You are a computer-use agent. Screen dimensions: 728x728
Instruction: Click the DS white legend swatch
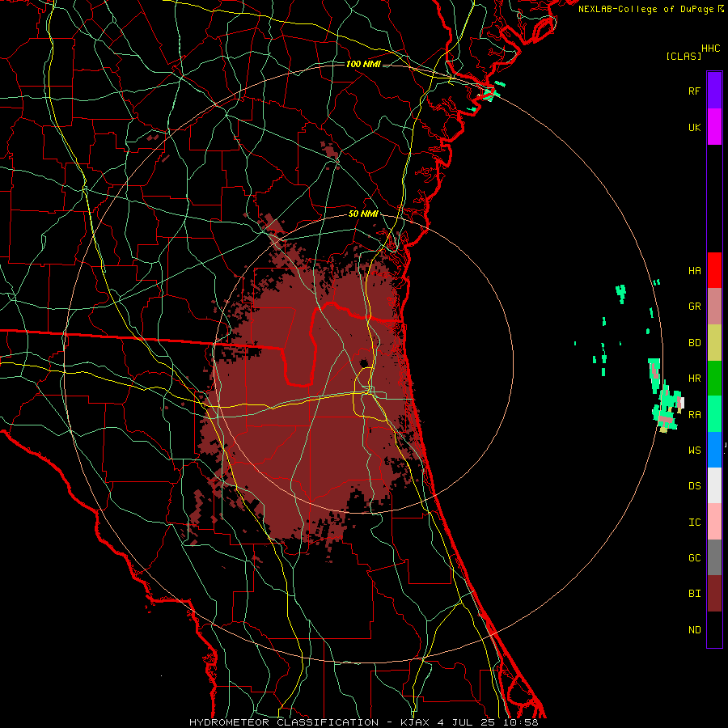click(714, 485)
